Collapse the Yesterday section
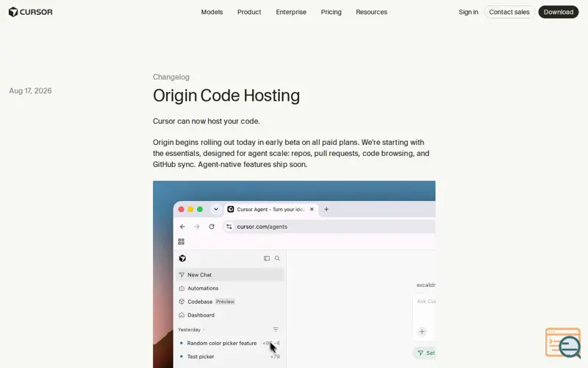Screen dimensions: 588x368 (x=192, y=330)
